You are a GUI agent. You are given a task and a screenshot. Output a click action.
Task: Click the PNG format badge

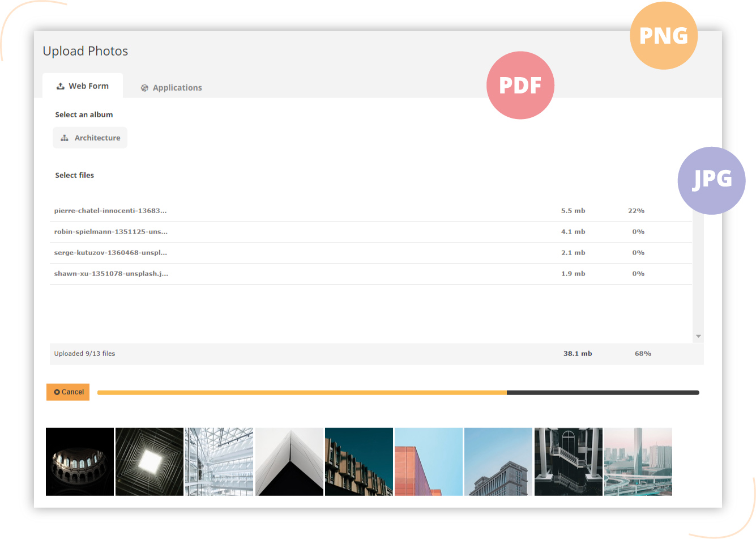point(663,36)
